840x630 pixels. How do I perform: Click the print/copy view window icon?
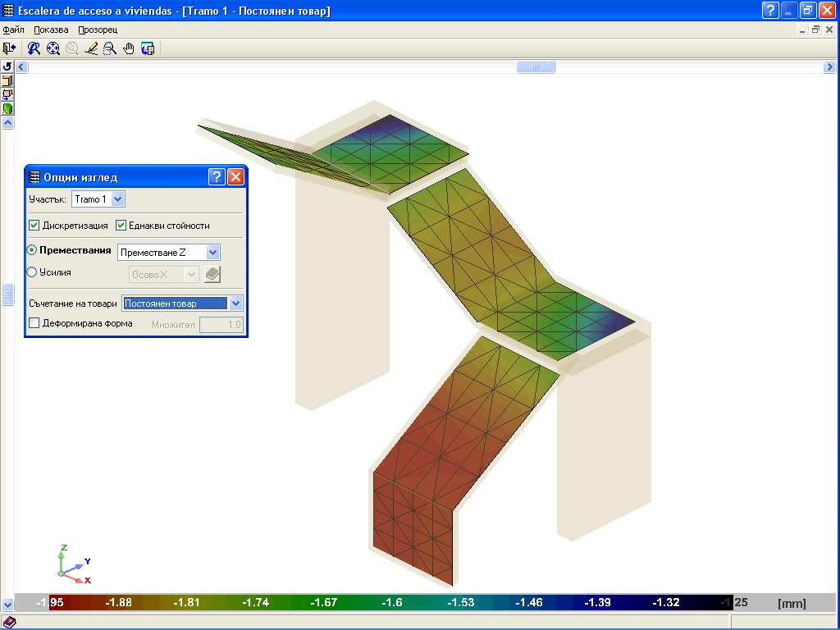pos(148,48)
